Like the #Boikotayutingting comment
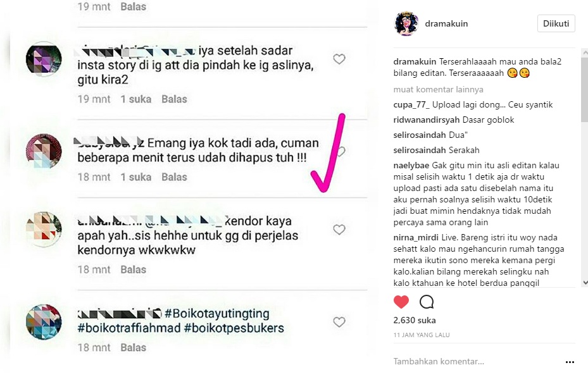588x377 pixels. tap(339, 322)
